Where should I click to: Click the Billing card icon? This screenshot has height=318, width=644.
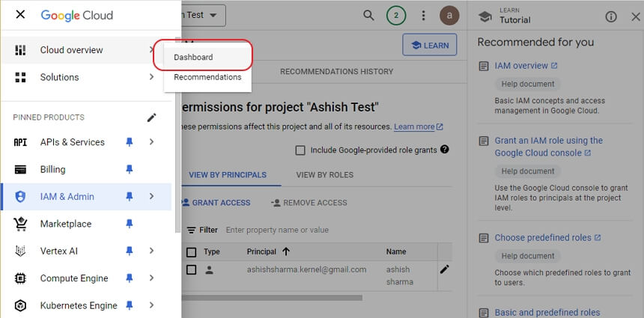pos(20,169)
